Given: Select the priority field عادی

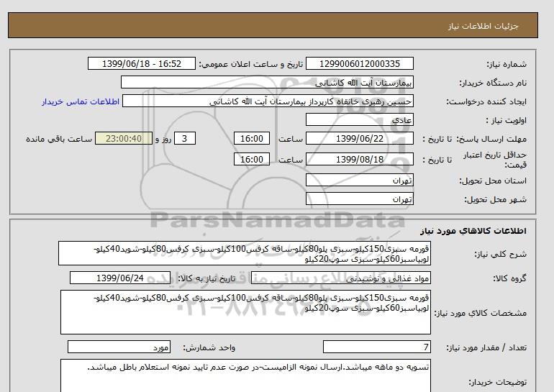Looking at the screenshot, I should pos(359,119).
